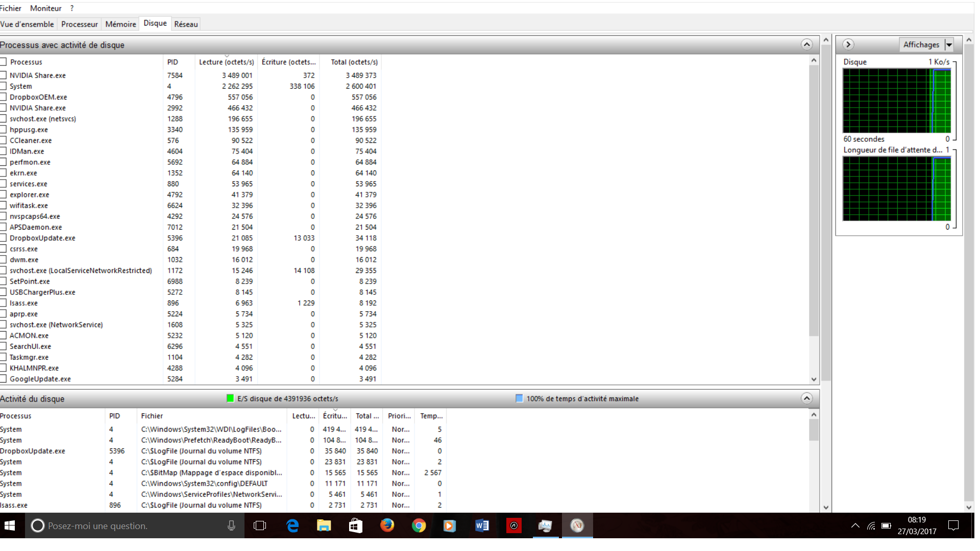Open the media player taskbar icon
The height and width of the screenshot is (551, 980).
pos(450,525)
